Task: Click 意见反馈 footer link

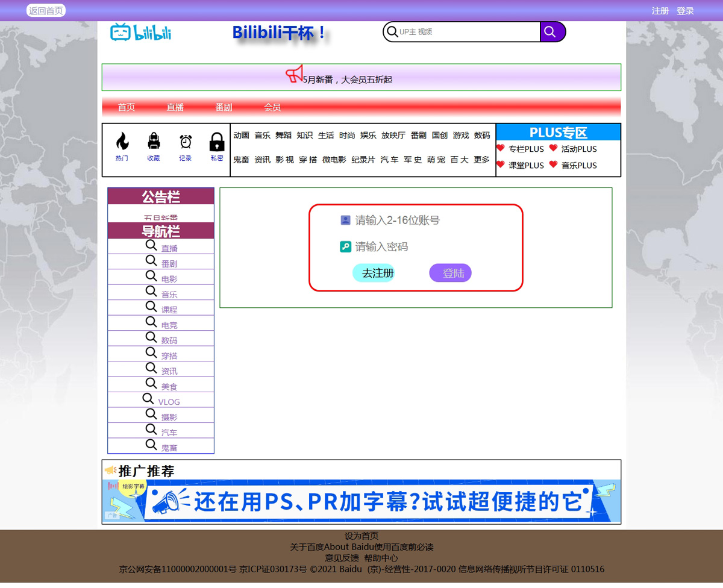Action: click(342, 558)
